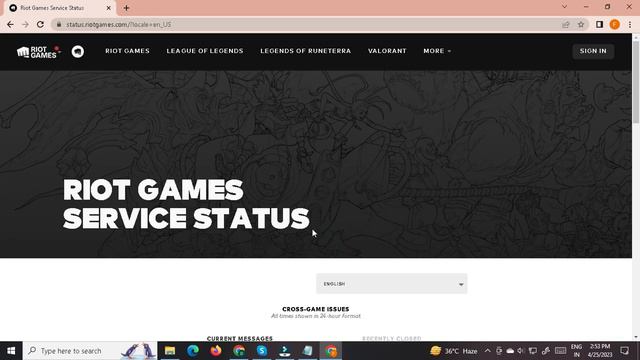The width and height of the screenshot is (640, 360).
Task: Click the site lock icon in address bar
Action: (x=59, y=24)
